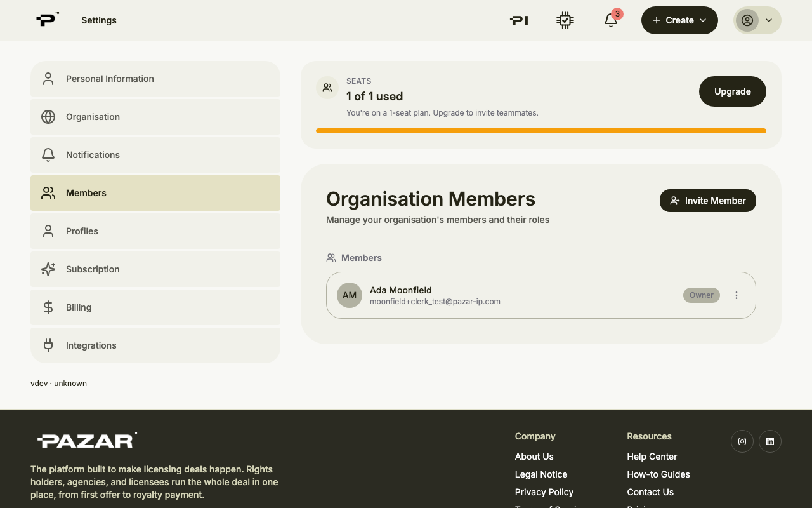Open the Contact Us footer link
812x508 pixels.
pos(650,492)
